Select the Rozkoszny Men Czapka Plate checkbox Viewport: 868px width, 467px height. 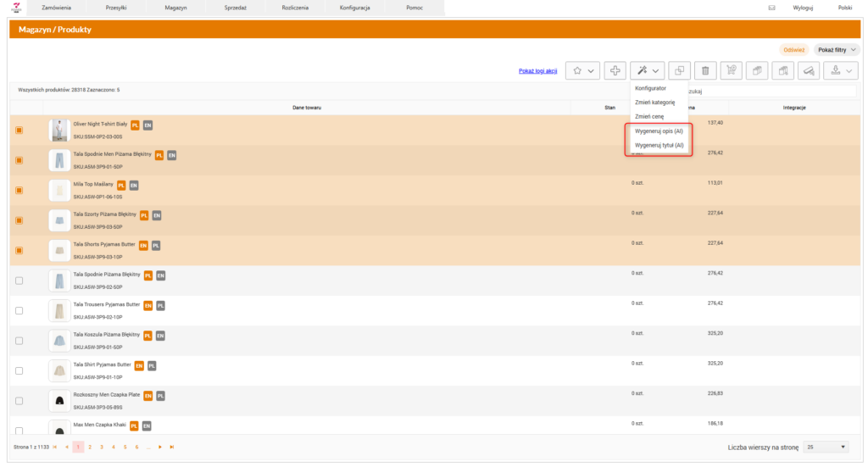pyautogui.click(x=19, y=400)
